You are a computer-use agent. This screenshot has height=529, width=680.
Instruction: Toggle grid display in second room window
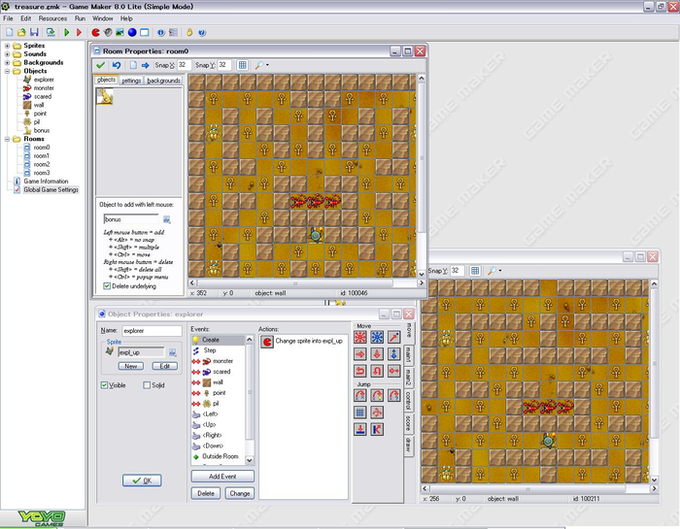[x=475, y=271]
